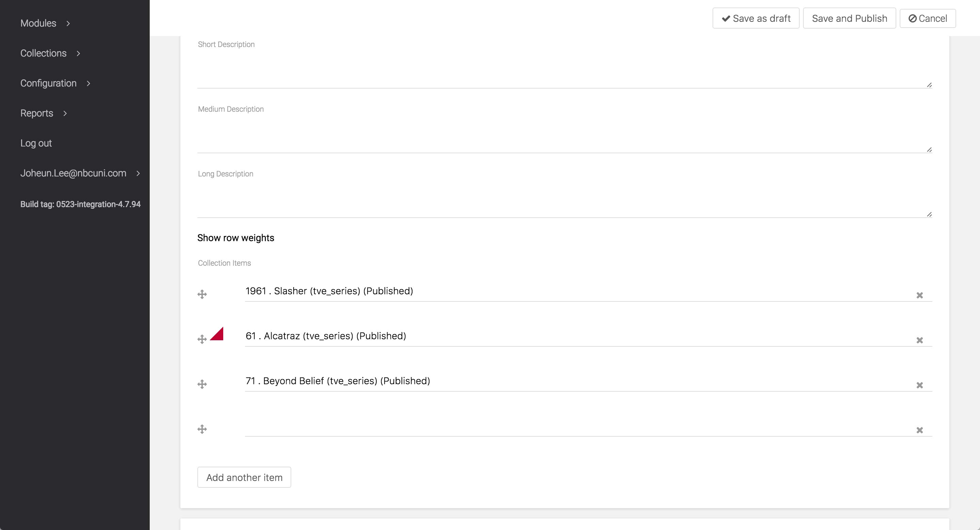Screen dimensions: 980x530
Task: Click drag handle for Beyond Belief row
Action: [x=202, y=384]
